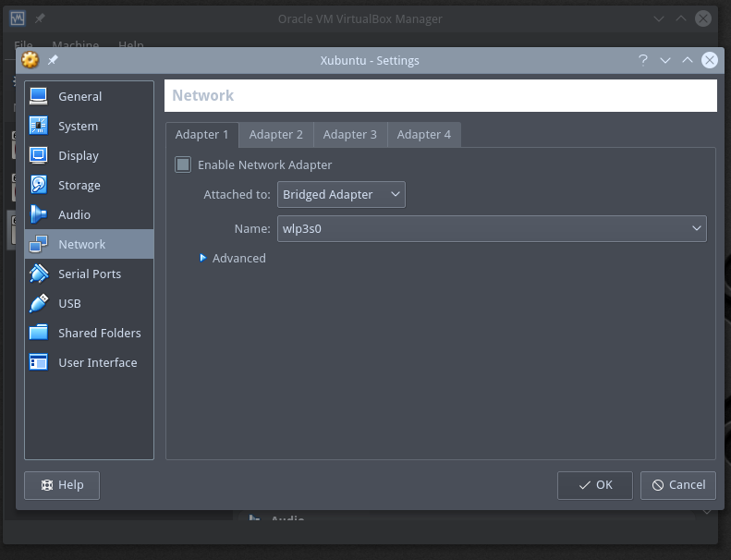
Task: Click the Network computers icon
Action: point(38,244)
